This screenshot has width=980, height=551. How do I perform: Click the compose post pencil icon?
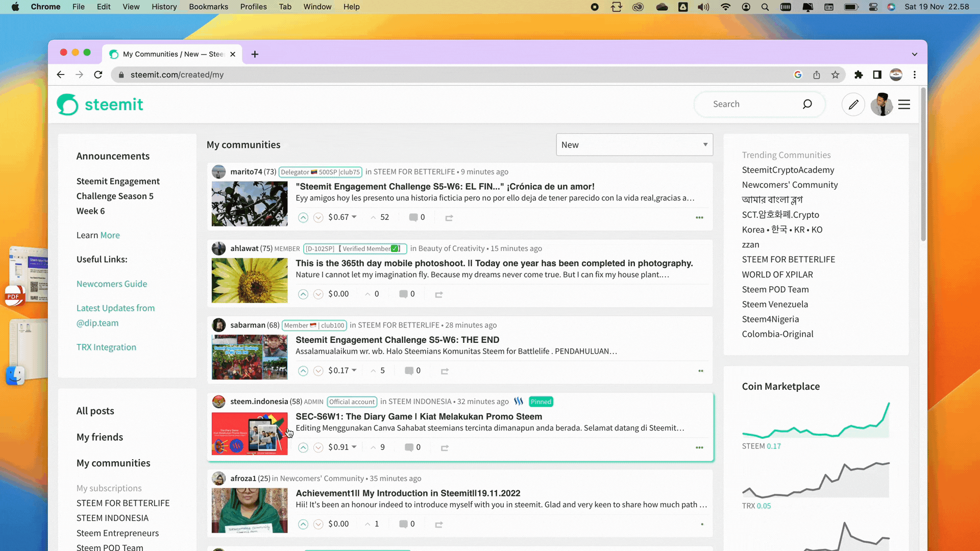click(x=853, y=105)
